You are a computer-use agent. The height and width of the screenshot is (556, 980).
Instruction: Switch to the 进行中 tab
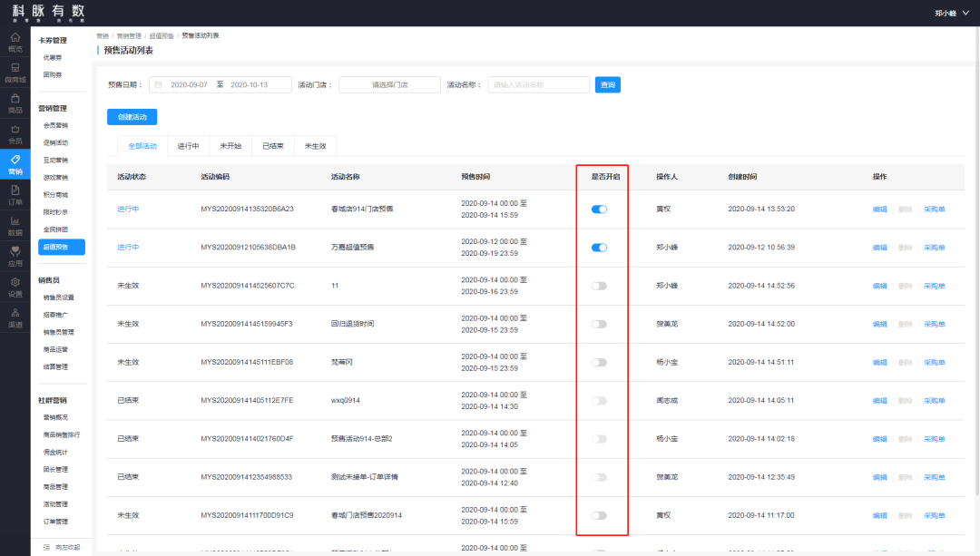188,145
